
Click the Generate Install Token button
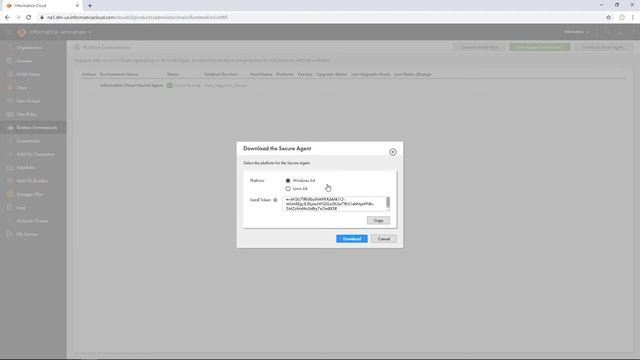(x=480, y=47)
